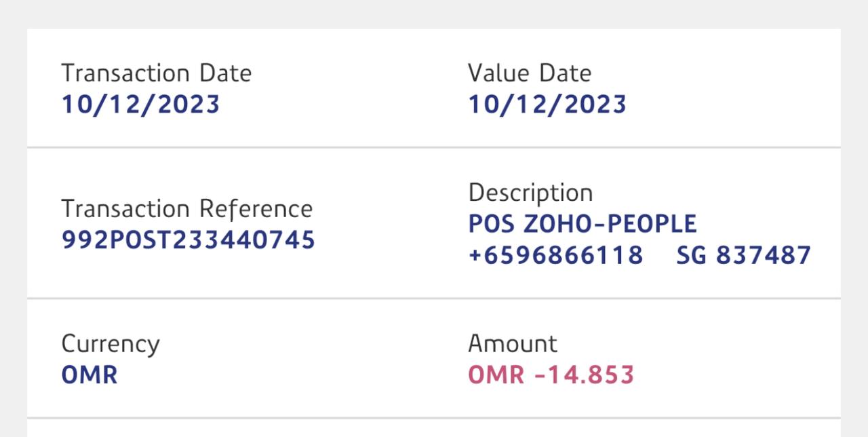The image size is (868, 437).
Task: Click the Description label
Action: click(530, 193)
